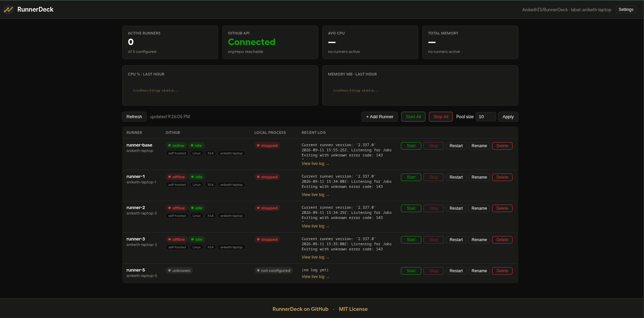This screenshot has height=318, width=644.
Task: Open View live log for runner-5
Action: tap(315, 277)
